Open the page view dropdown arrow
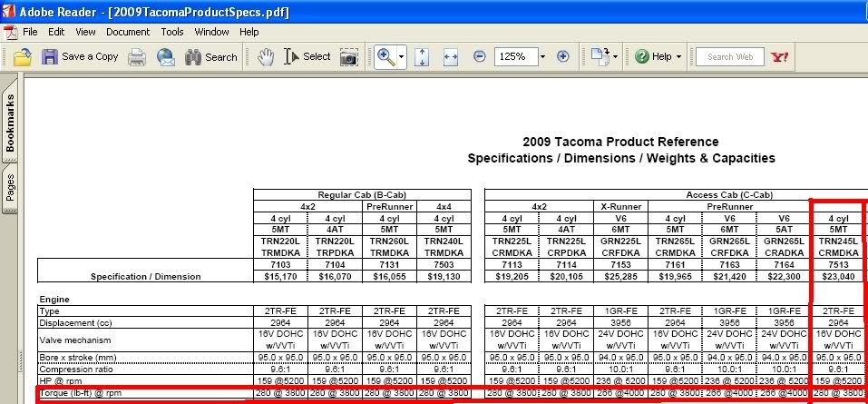 pyautogui.click(x=615, y=56)
